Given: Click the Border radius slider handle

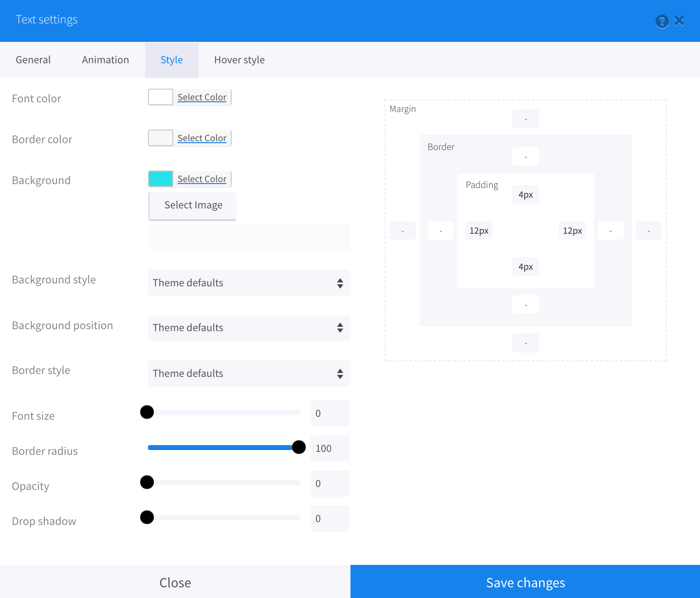Looking at the screenshot, I should (299, 447).
